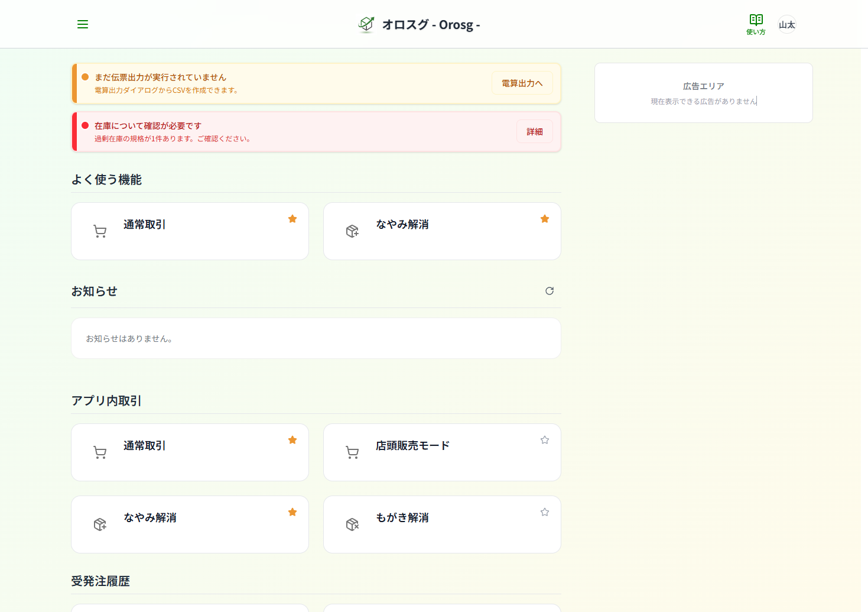Favorite 店頭販売モード with the star
Screen dimensions: 868x612
[545, 440]
